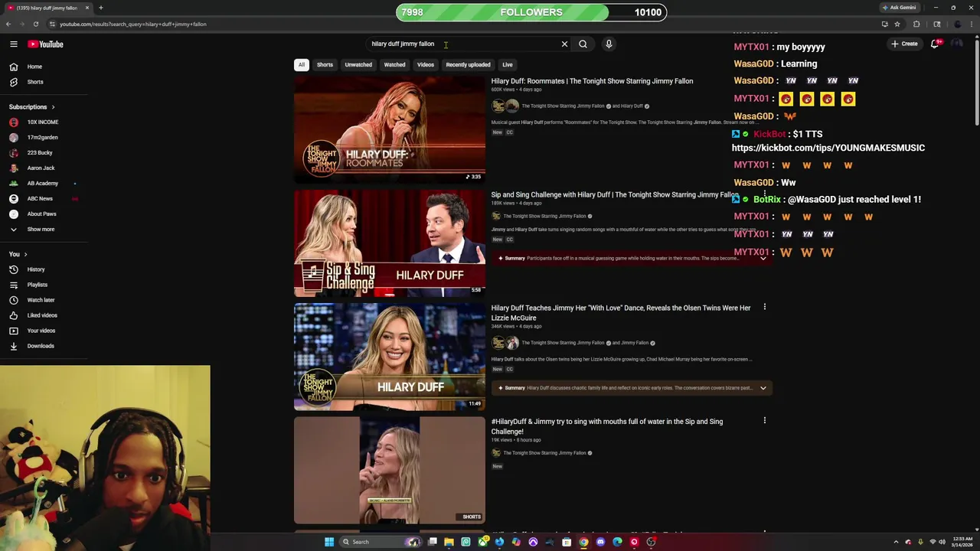Open the kickbot.com tips link in chat
The height and width of the screenshot is (551, 980).
pos(828,148)
